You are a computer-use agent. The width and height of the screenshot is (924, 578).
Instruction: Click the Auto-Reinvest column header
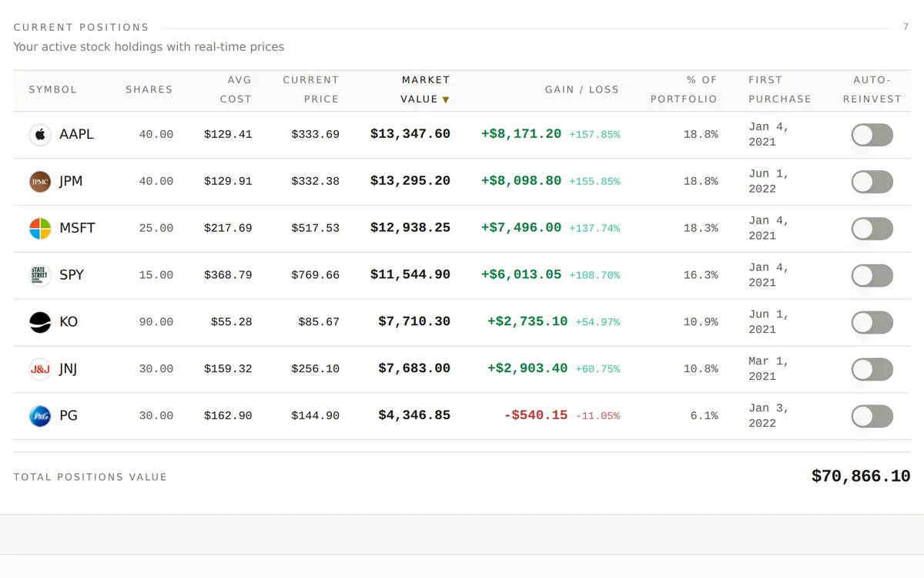872,89
